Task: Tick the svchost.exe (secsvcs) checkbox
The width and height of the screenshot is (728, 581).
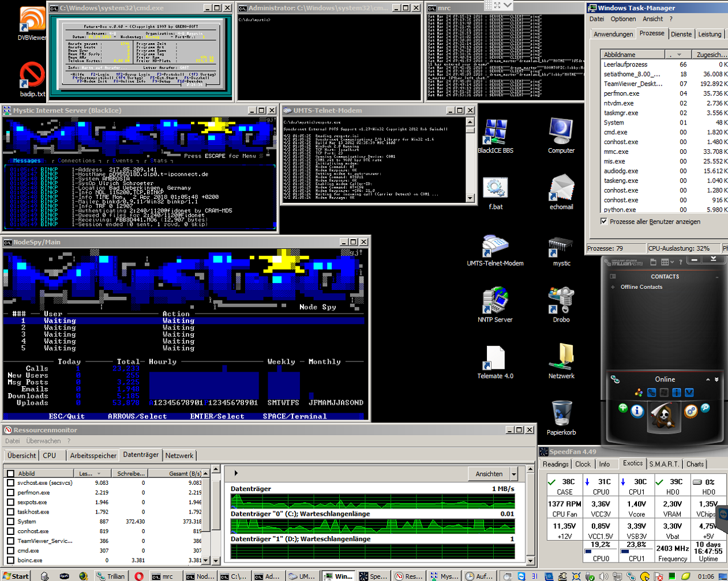Action: tap(10, 483)
